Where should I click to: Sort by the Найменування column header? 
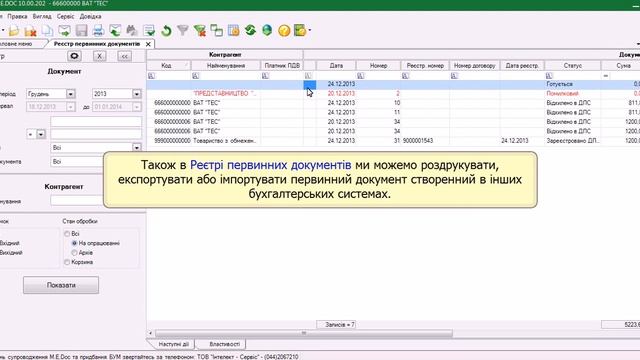[x=226, y=65]
